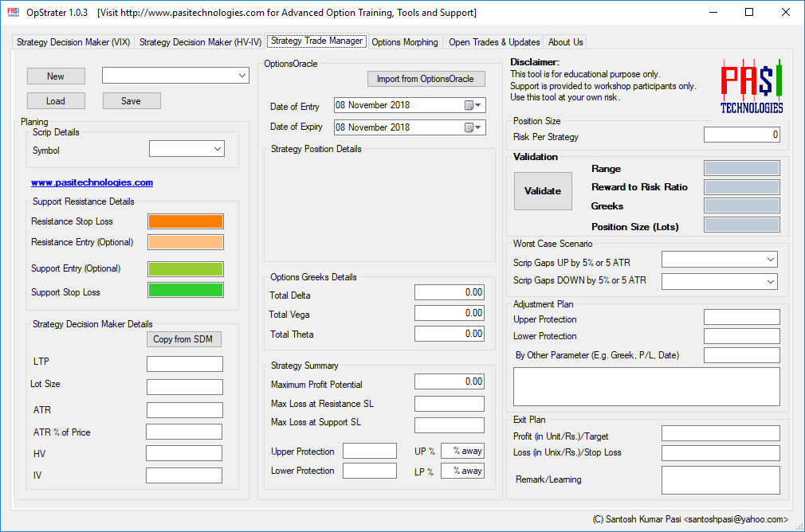Switch to Strategy Decision Maker (HV-IV) tab
This screenshot has height=532, width=805.
click(x=200, y=42)
